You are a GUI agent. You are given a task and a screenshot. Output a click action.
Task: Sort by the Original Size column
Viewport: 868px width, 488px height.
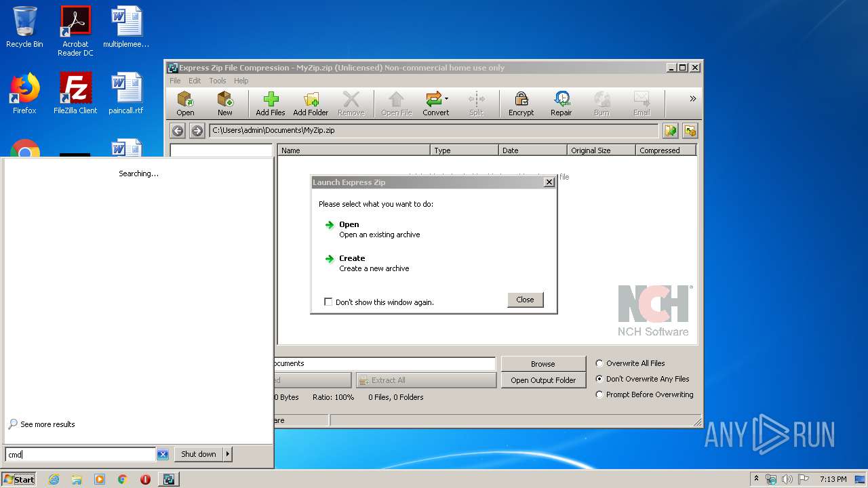tap(601, 150)
